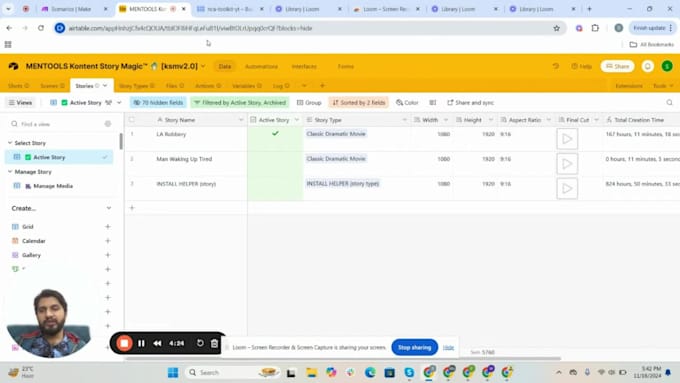
Task: Open the Tools dropdown
Action: pyautogui.click(x=663, y=86)
